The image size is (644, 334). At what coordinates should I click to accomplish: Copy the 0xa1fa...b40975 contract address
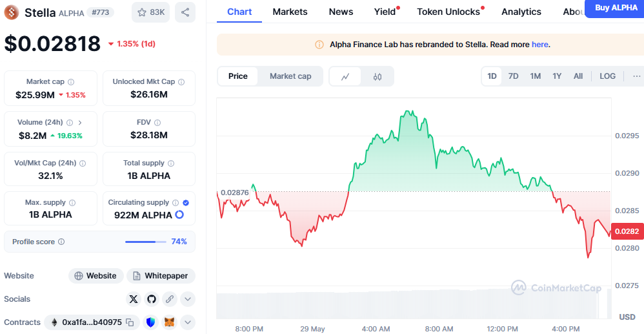[130, 322]
